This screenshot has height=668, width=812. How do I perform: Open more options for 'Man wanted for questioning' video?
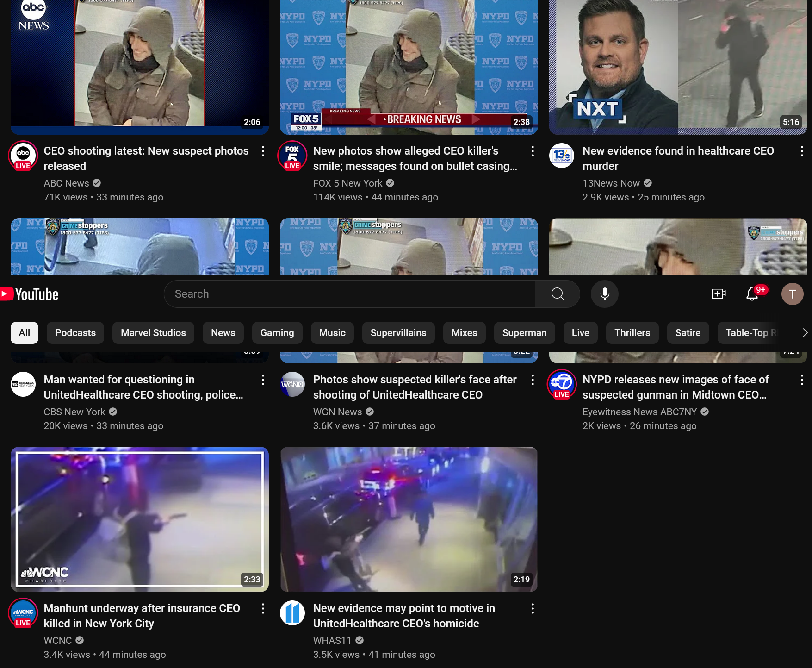[263, 380]
